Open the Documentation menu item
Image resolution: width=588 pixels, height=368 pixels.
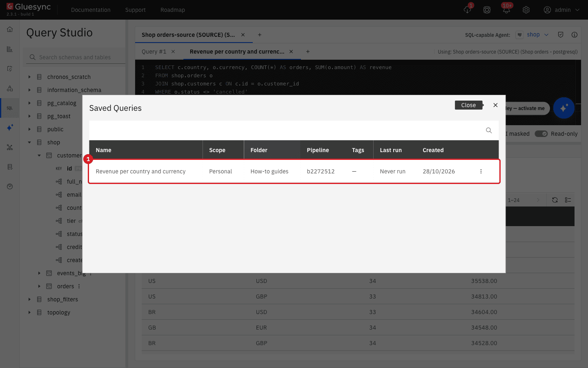91,10
